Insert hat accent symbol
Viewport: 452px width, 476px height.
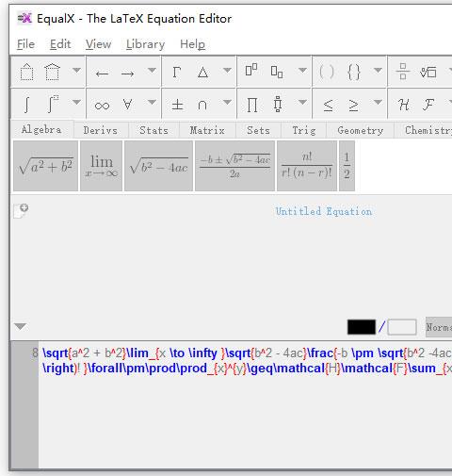coord(26,72)
